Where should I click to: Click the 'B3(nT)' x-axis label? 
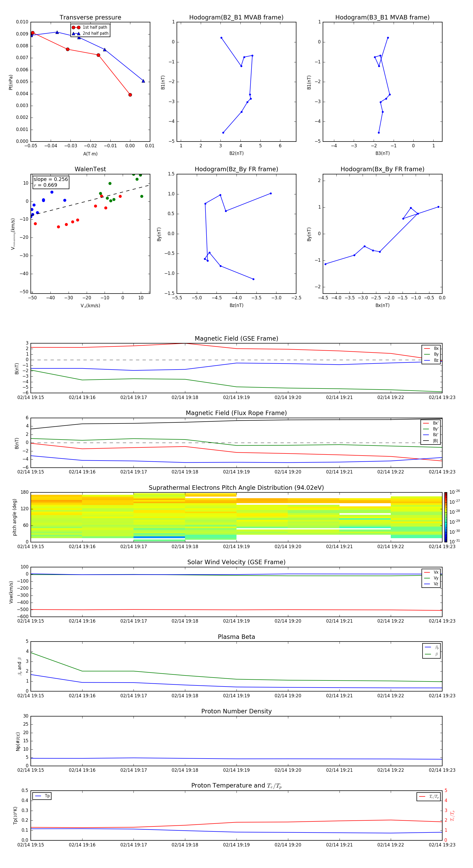[x=382, y=153]
